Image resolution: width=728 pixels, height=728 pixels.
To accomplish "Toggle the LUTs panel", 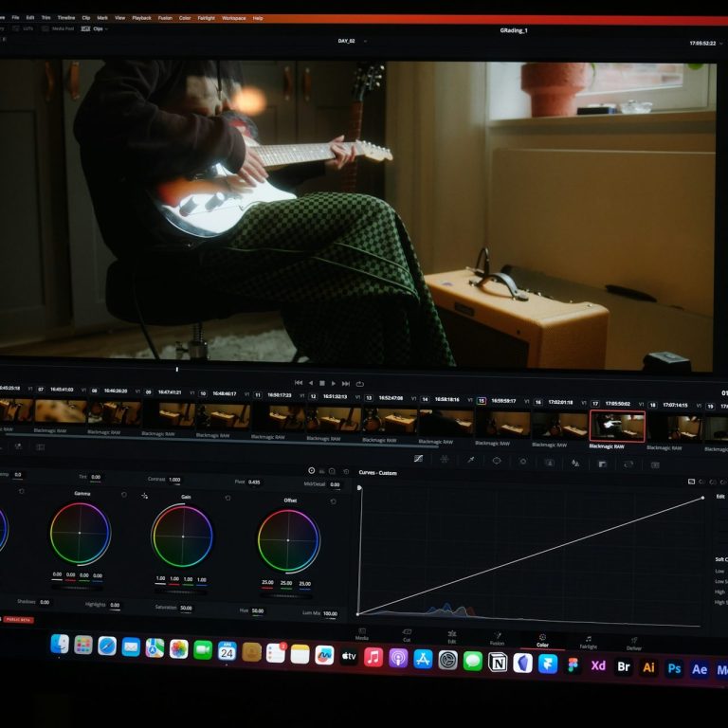I will tap(23, 28).
